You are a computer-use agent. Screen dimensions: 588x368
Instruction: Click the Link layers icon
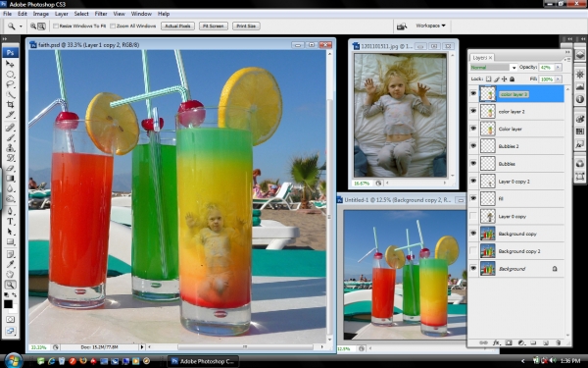click(x=484, y=342)
